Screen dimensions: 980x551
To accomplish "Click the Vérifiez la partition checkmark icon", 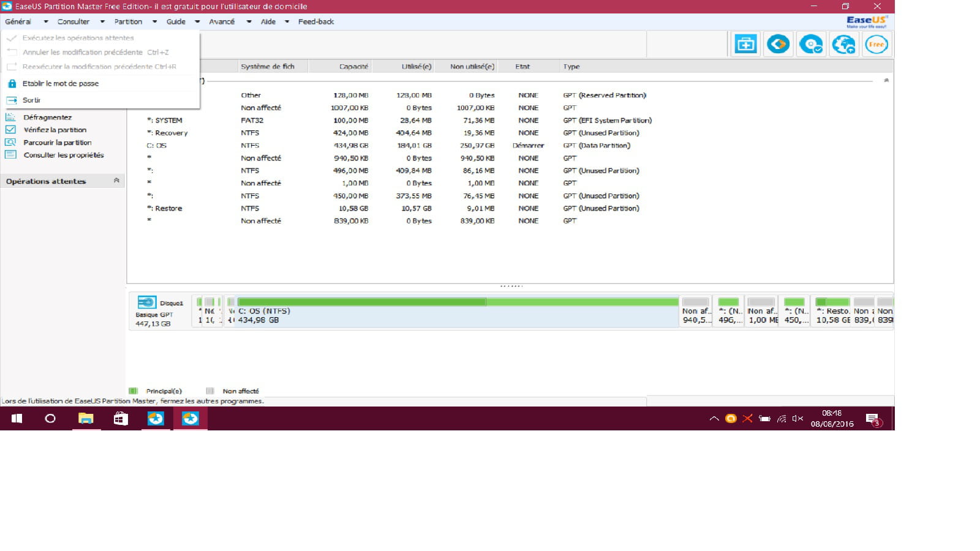I will (x=10, y=130).
